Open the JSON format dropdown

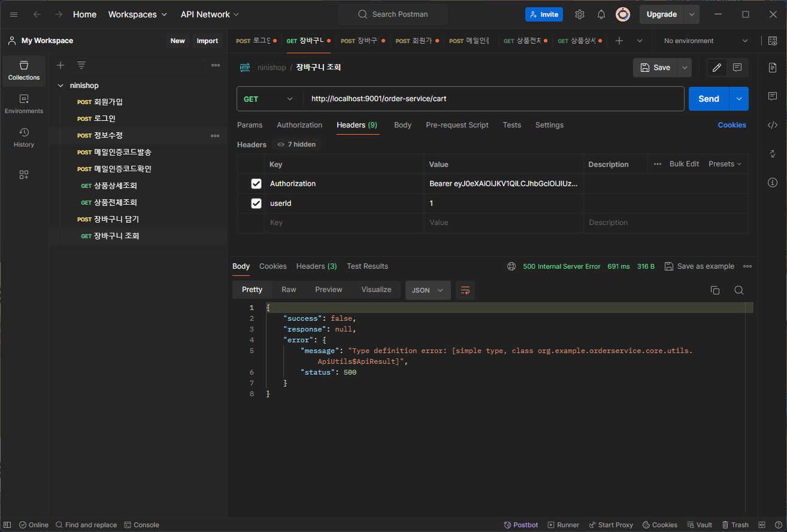pyautogui.click(x=428, y=290)
